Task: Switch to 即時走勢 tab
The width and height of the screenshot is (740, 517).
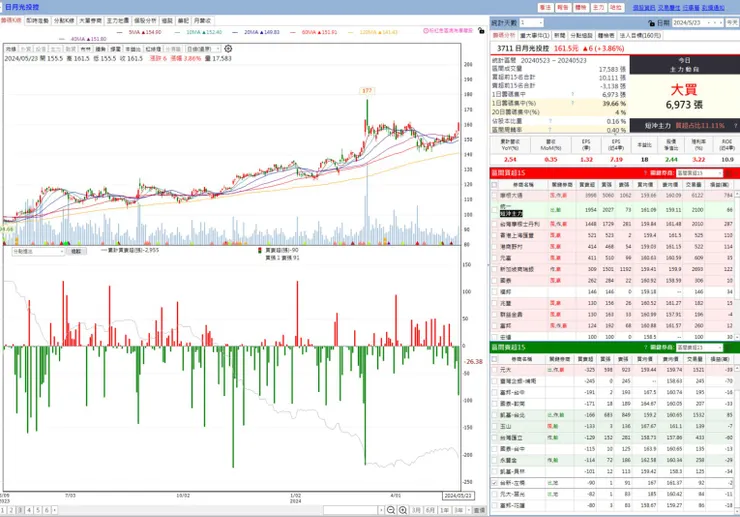Action: (38, 21)
